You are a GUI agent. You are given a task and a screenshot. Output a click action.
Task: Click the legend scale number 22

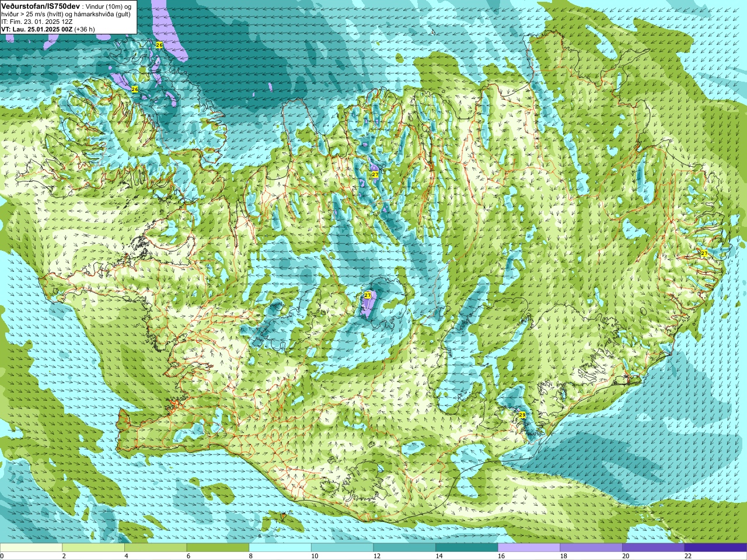pyautogui.click(x=688, y=556)
